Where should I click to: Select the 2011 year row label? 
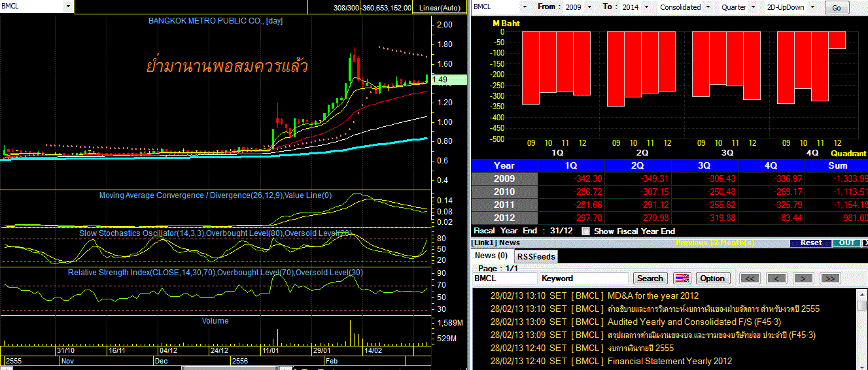click(504, 205)
